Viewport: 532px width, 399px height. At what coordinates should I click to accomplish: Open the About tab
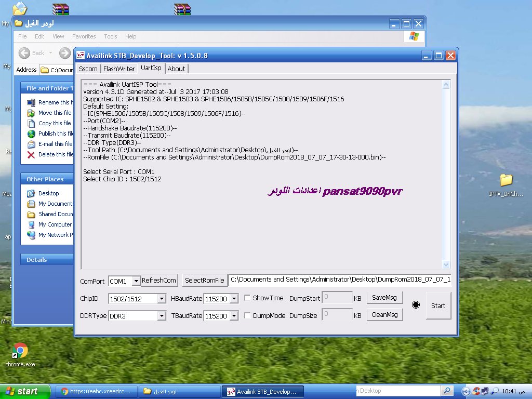tap(177, 69)
